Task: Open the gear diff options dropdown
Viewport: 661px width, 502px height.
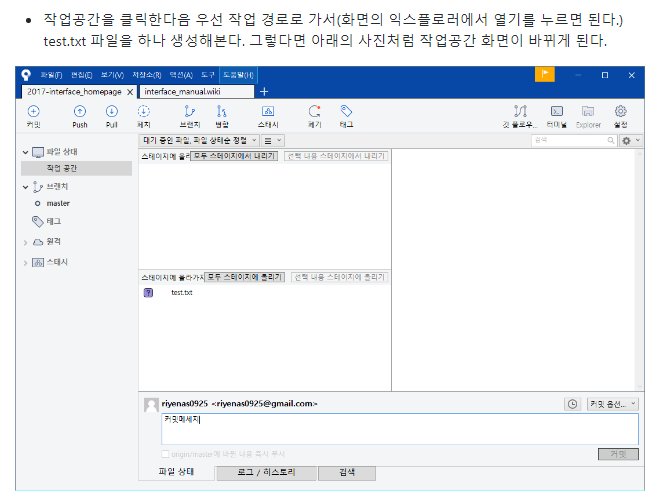Action: pos(631,141)
